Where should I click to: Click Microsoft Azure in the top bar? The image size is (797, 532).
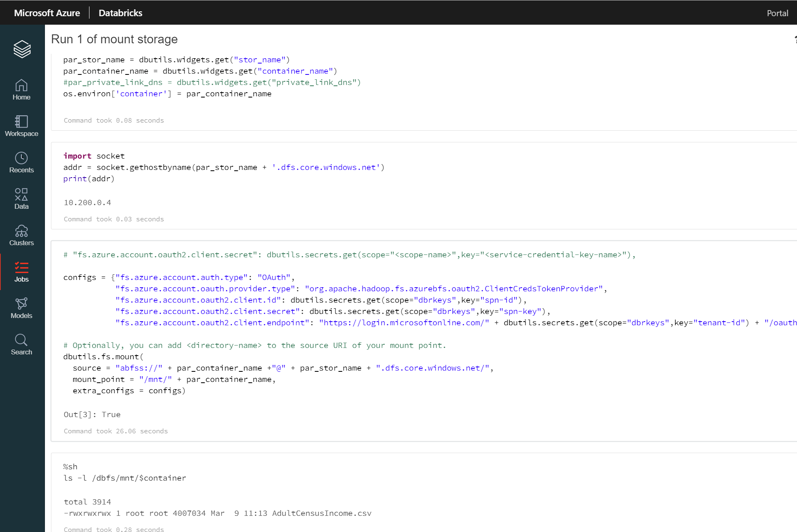[47, 13]
